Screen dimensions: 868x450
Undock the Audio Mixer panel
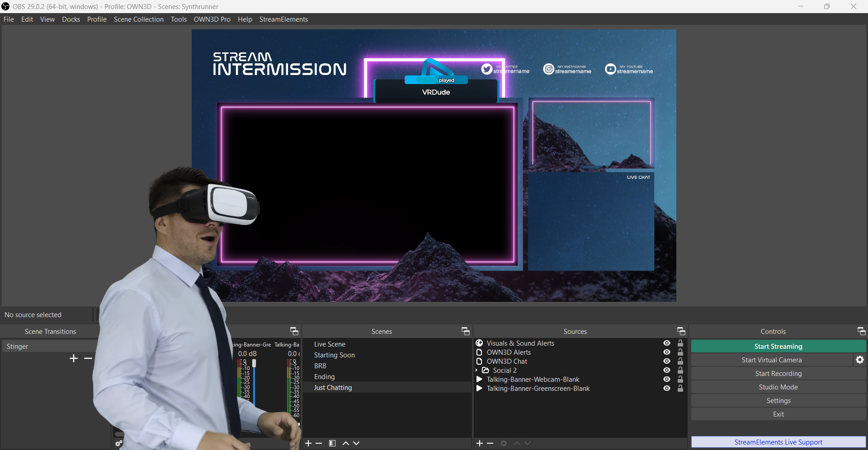pos(294,331)
